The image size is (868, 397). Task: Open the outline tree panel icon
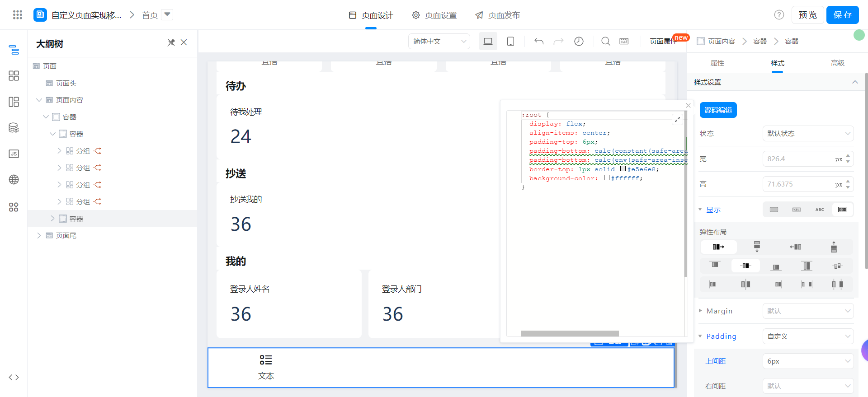(14, 50)
